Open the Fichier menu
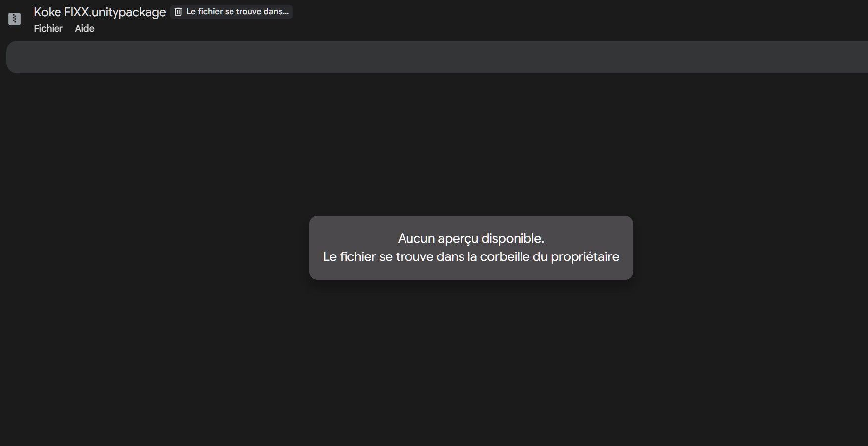Image resolution: width=868 pixels, height=446 pixels. [x=48, y=29]
